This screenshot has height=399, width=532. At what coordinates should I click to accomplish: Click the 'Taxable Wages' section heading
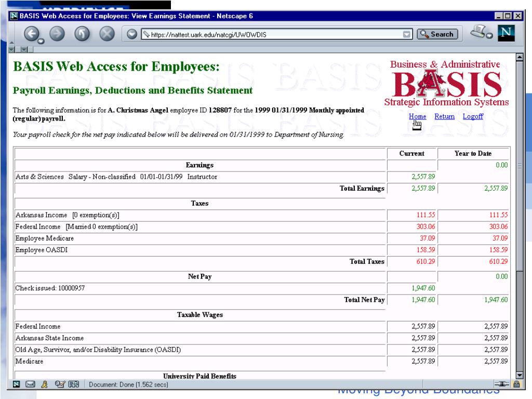point(200,315)
